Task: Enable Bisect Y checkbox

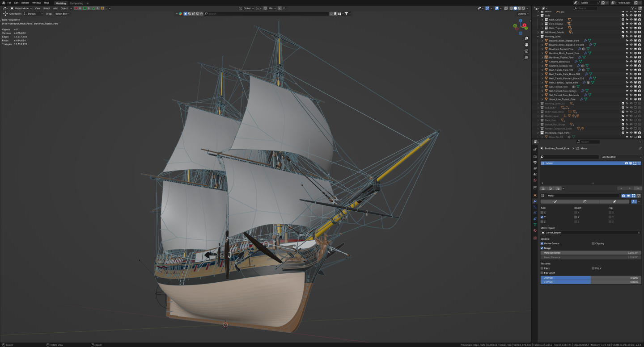Action: (576, 217)
